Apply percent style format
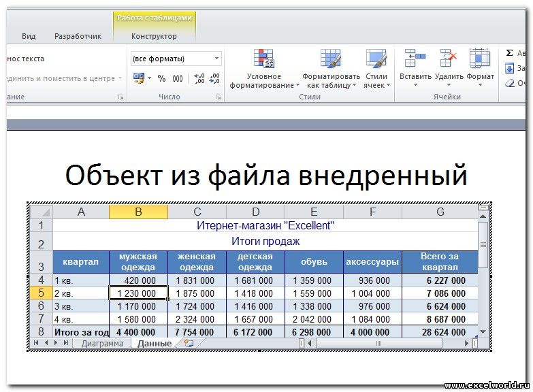The width and height of the screenshot is (533, 392). (x=161, y=78)
